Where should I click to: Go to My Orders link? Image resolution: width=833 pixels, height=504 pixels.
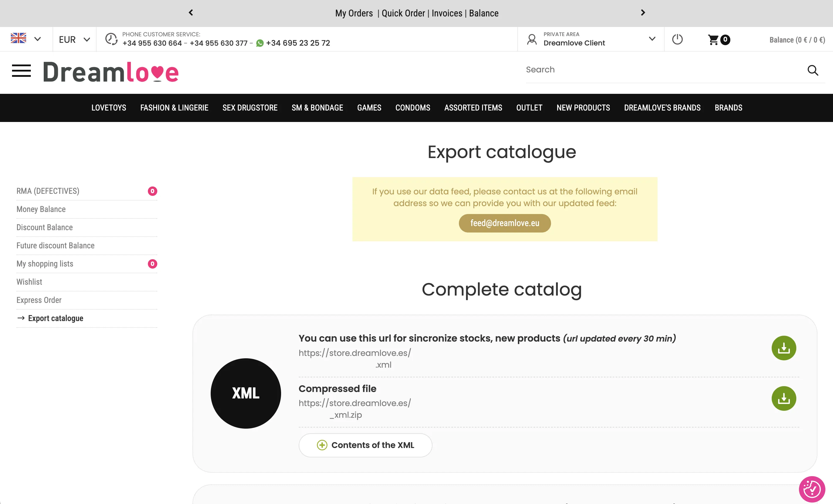(x=354, y=13)
